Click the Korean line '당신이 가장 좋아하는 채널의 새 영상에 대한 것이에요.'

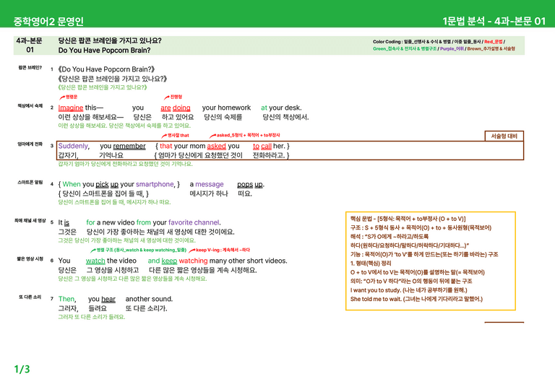pyautogui.click(x=160, y=232)
